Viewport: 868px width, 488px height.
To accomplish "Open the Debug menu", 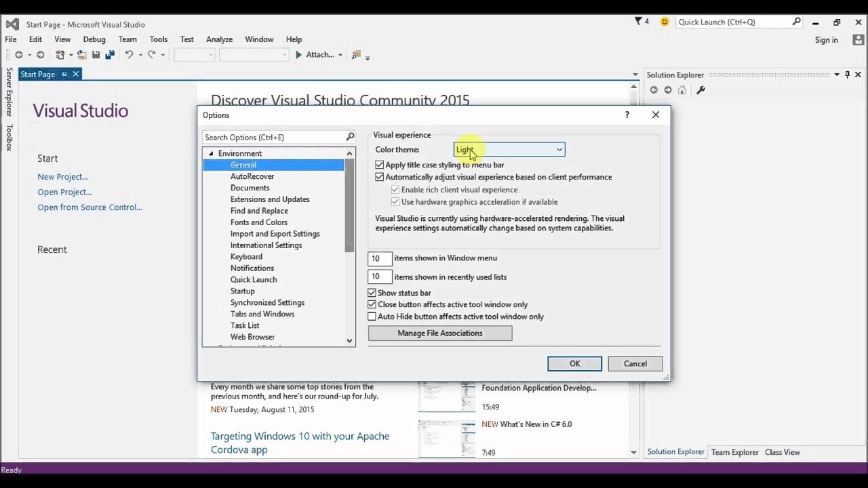I will click(x=94, y=39).
